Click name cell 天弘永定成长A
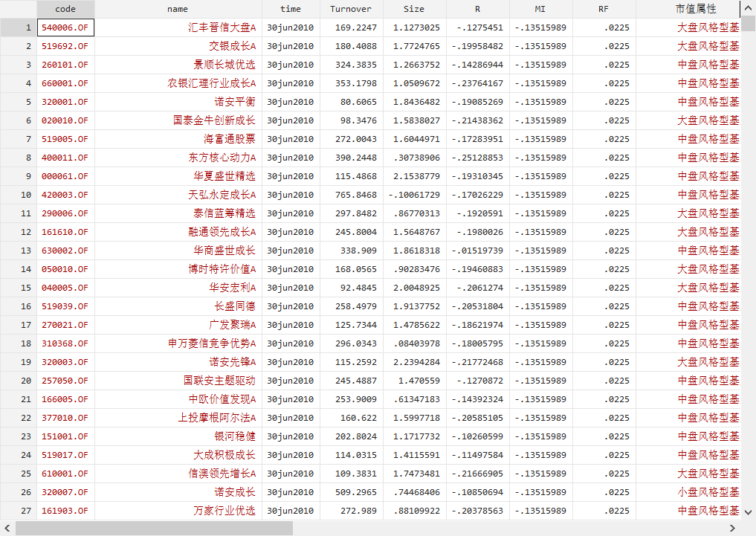Image resolution: width=756 pixels, height=536 pixels. tap(178, 195)
